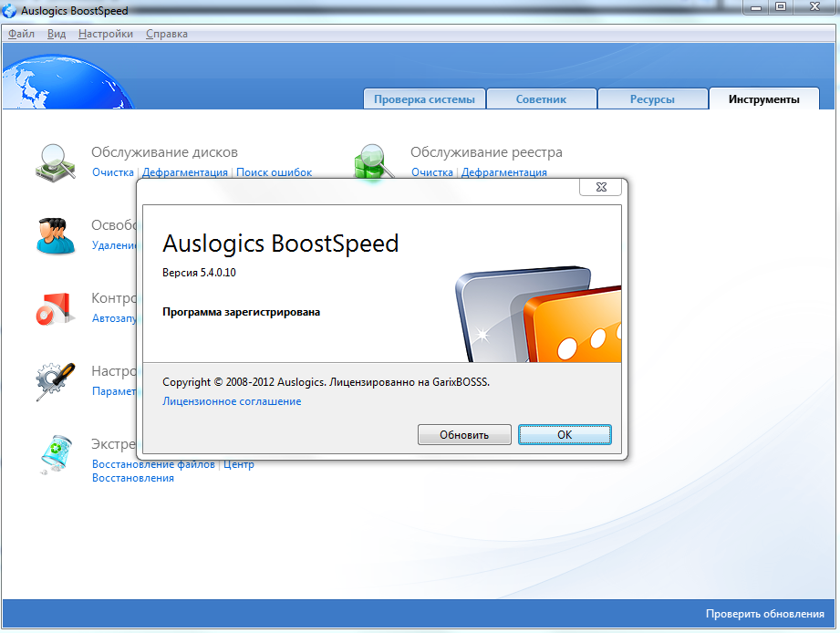Open the Лицензионное соглашение link
The image size is (840, 633).
[x=232, y=401]
